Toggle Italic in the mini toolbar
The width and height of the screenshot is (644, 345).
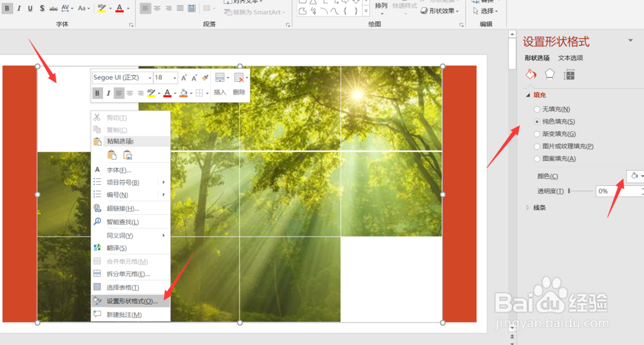108,93
